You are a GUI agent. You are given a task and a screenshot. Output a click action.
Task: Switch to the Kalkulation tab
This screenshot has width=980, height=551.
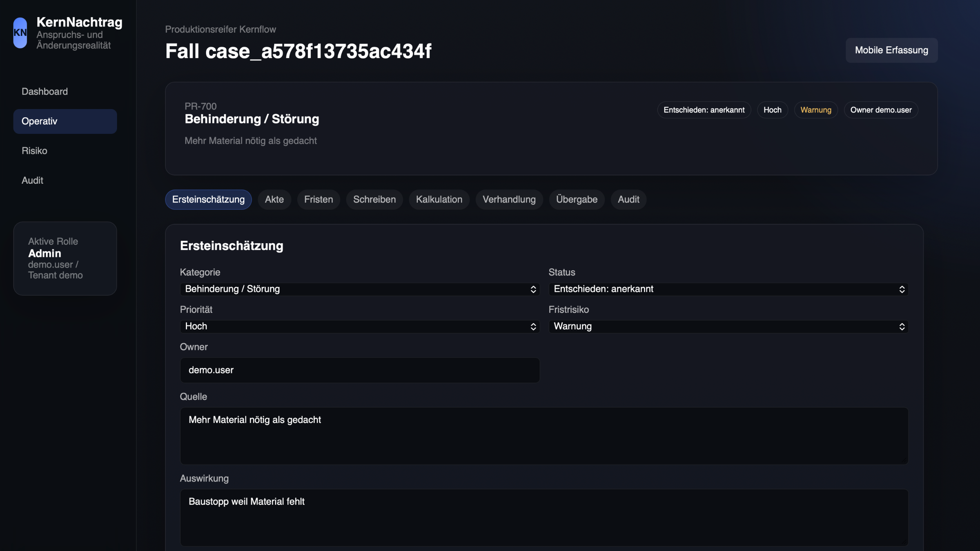point(439,200)
